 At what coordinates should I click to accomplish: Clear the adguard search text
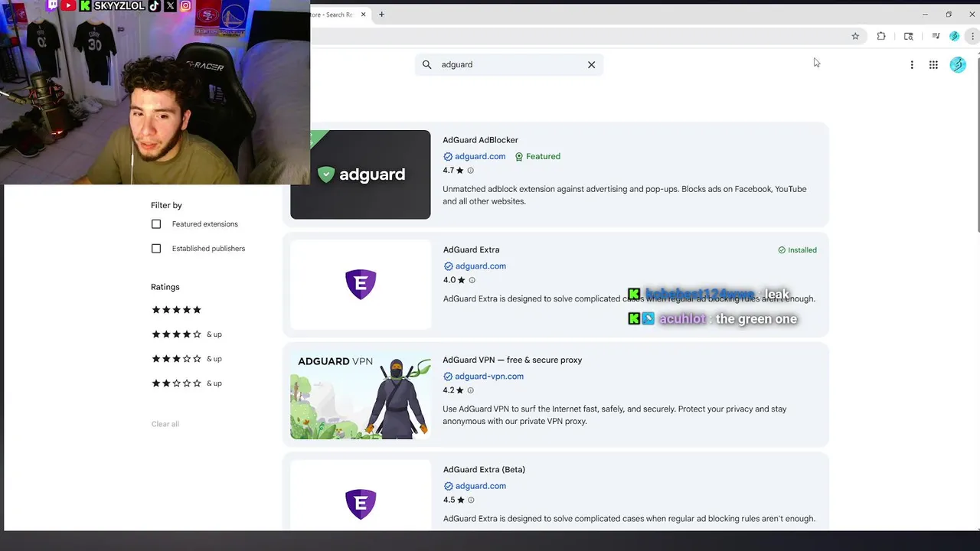591,64
